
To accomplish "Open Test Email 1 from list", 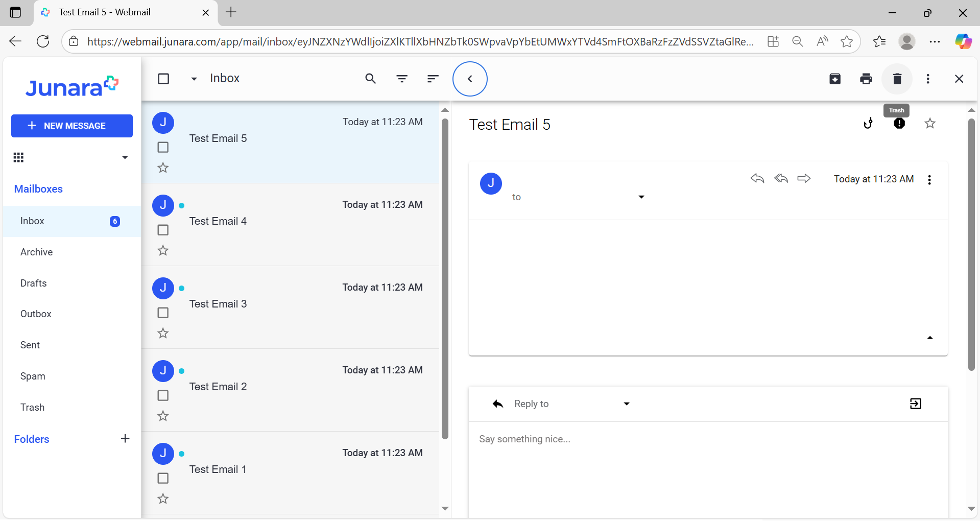I will (x=290, y=473).
